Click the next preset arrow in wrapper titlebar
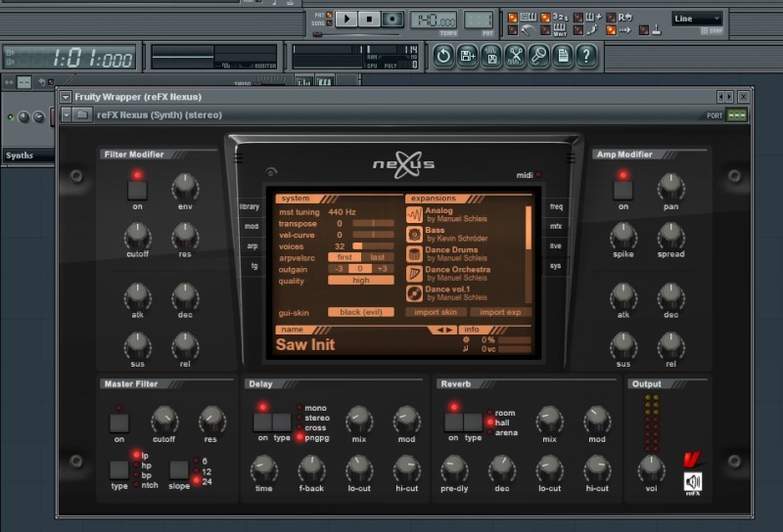 click(x=729, y=96)
